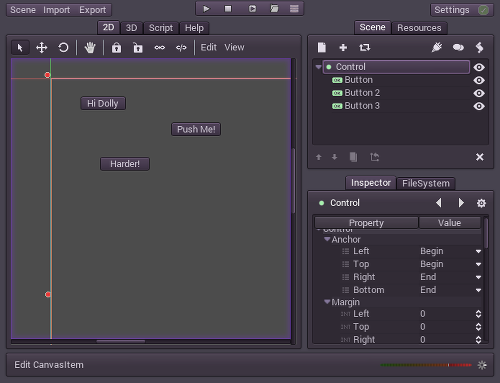The width and height of the screenshot is (500, 383).
Task: Click the Settings green status indicator
Action: pos(483,10)
